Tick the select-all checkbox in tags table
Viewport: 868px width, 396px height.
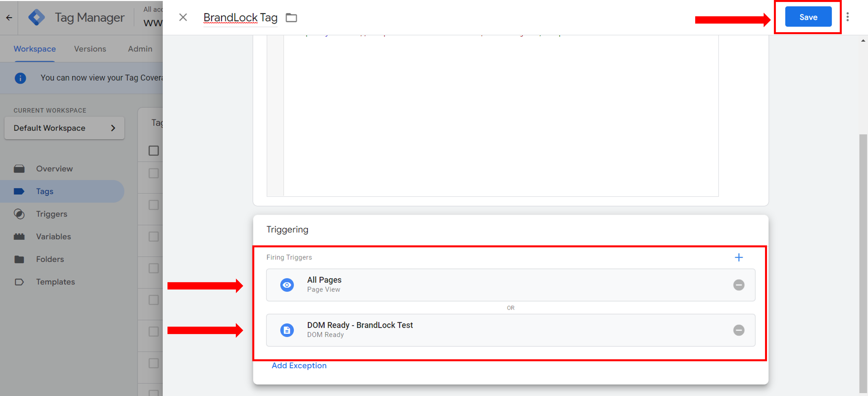[154, 150]
